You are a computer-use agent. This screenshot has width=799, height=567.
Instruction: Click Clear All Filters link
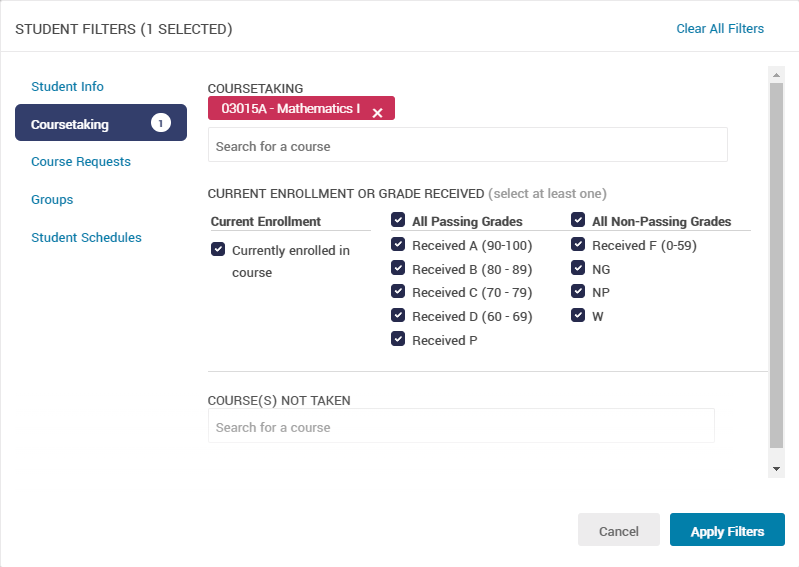point(720,29)
